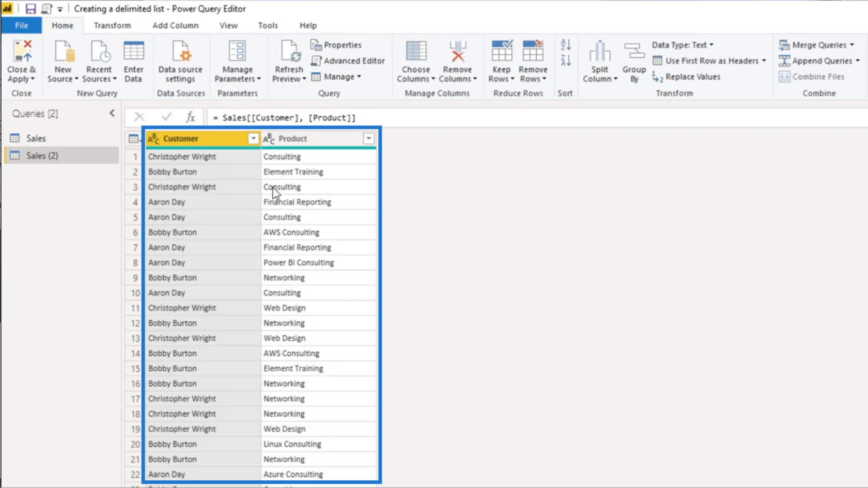This screenshot has height=488, width=868.
Task: Click row 6 cell 'AWS Consulting'
Action: pyautogui.click(x=319, y=232)
